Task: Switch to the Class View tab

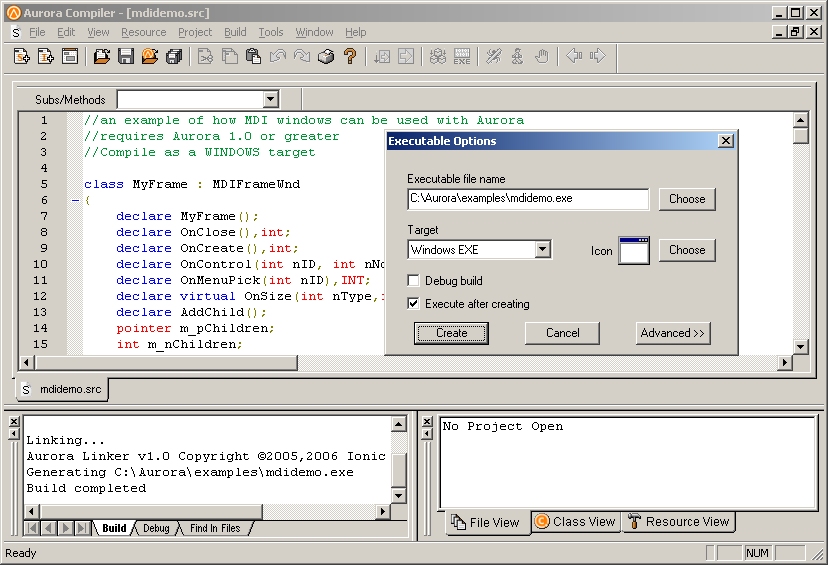Action: [575, 521]
